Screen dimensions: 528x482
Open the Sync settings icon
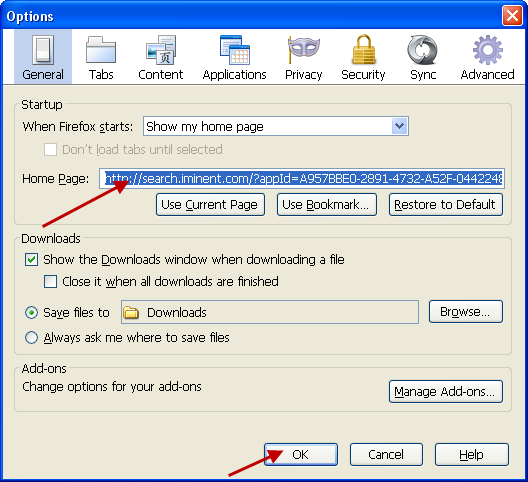coord(422,50)
